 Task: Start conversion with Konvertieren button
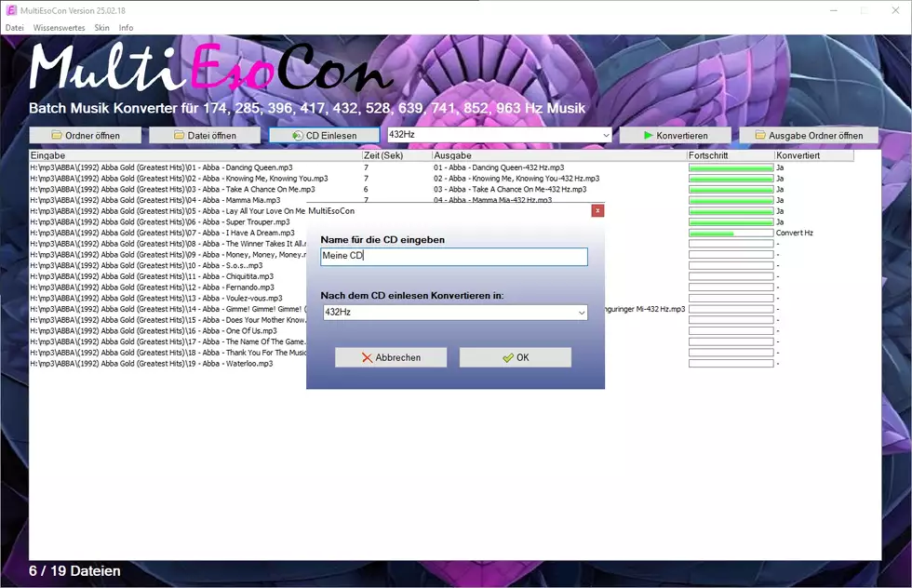[676, 135]
